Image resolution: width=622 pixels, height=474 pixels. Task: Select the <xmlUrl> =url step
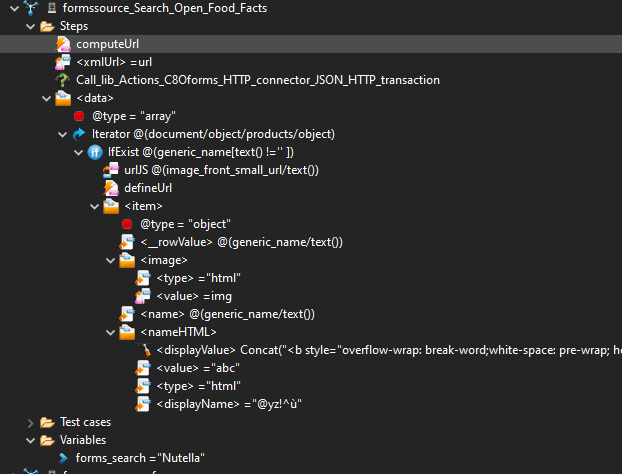(114, 62)
